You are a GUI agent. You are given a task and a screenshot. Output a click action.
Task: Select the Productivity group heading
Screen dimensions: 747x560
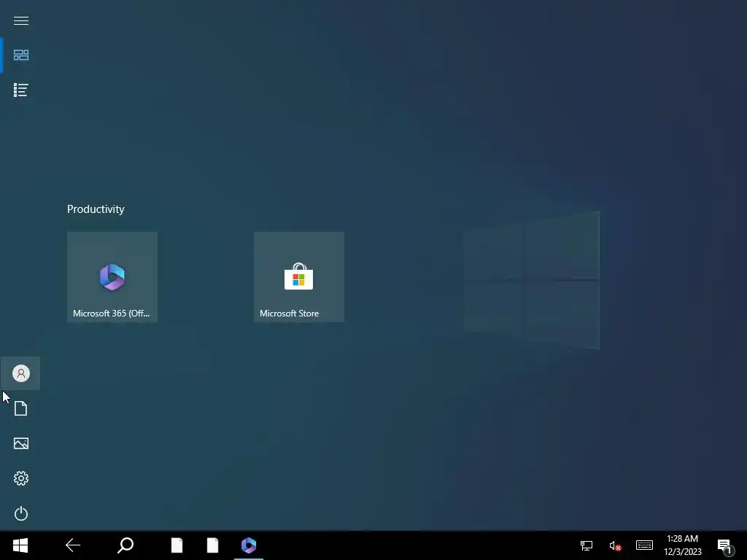click(x=96, y=209)
